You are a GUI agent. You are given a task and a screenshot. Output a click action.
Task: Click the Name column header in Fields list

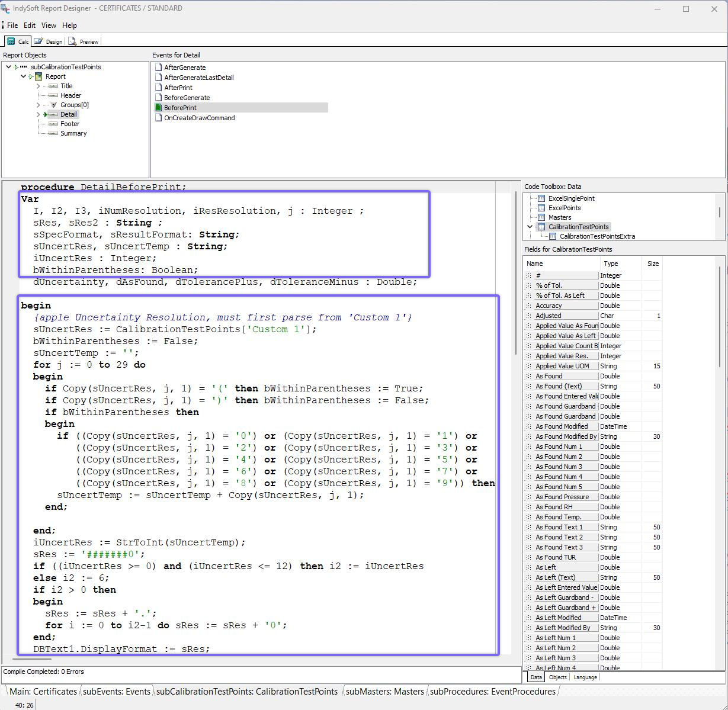pos(535,264)
